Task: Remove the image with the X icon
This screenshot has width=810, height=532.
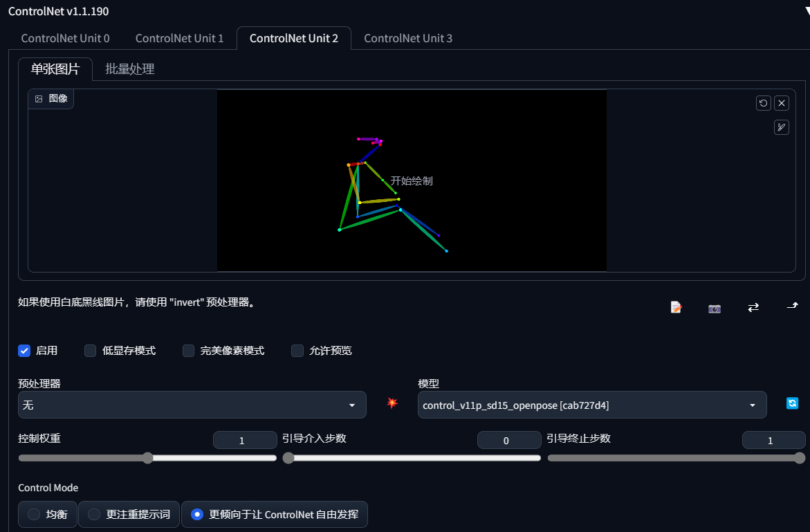Action: point(782,103)
